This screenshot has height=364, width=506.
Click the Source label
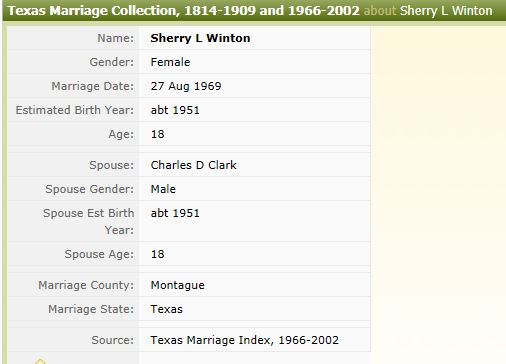click(x=113, y=340)
